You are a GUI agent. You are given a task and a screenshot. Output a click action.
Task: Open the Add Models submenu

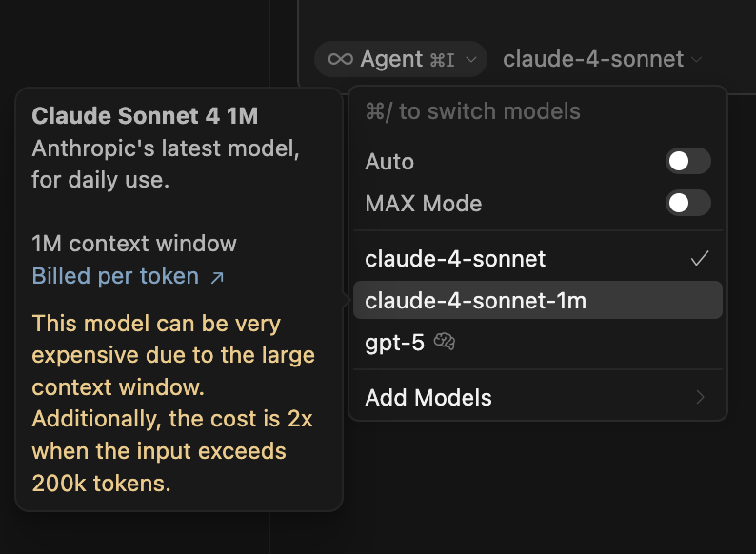428,397
